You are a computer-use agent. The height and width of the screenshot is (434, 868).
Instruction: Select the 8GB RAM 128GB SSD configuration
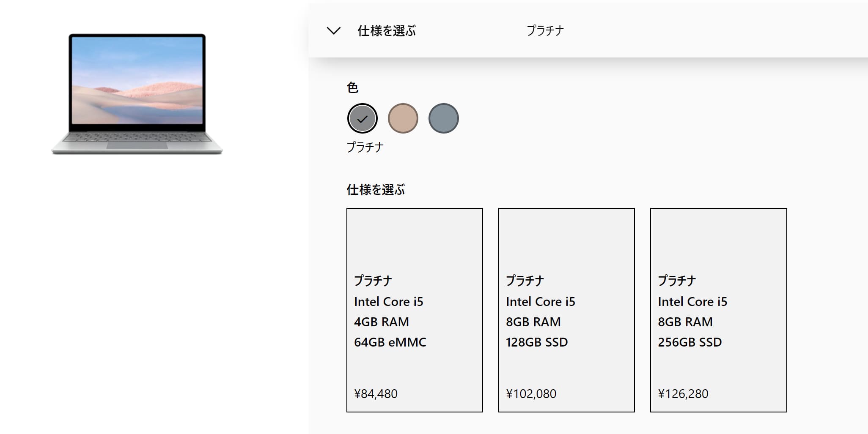[x=566, y=310]
